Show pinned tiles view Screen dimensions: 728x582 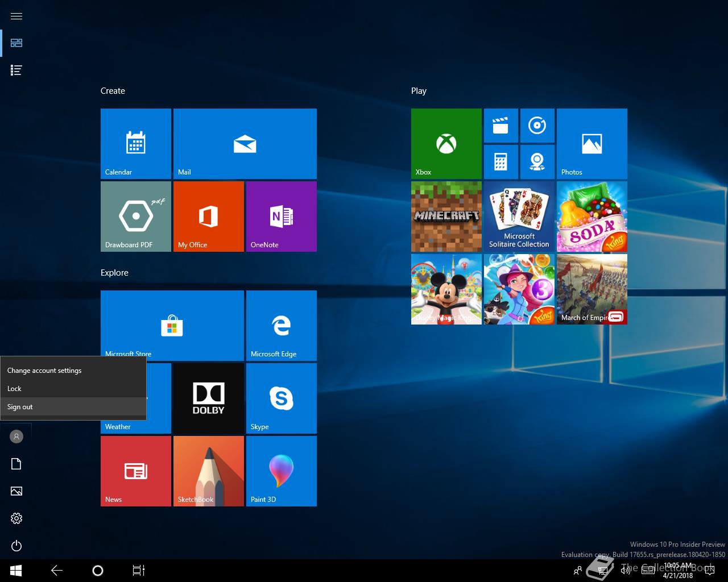(x=16, y=43)
